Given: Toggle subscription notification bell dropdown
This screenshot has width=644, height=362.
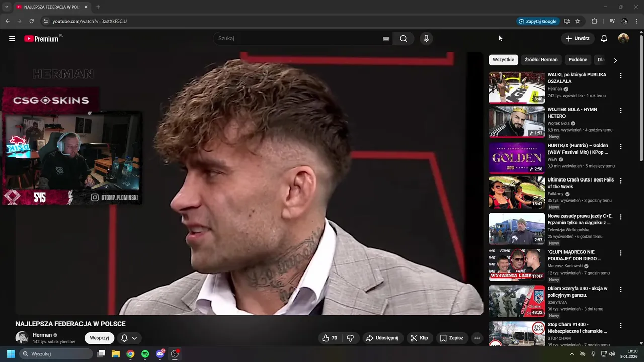Looking at the screenshot, I should click(129, 338).
